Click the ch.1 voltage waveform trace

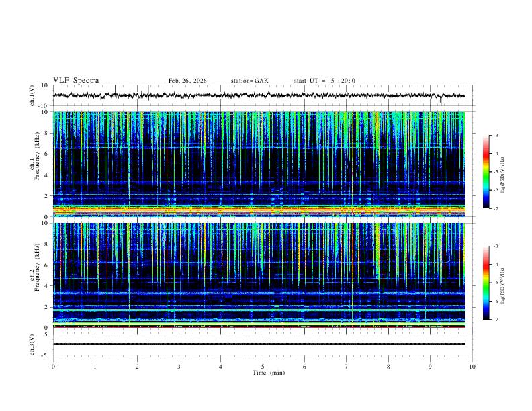coord(259,95)
